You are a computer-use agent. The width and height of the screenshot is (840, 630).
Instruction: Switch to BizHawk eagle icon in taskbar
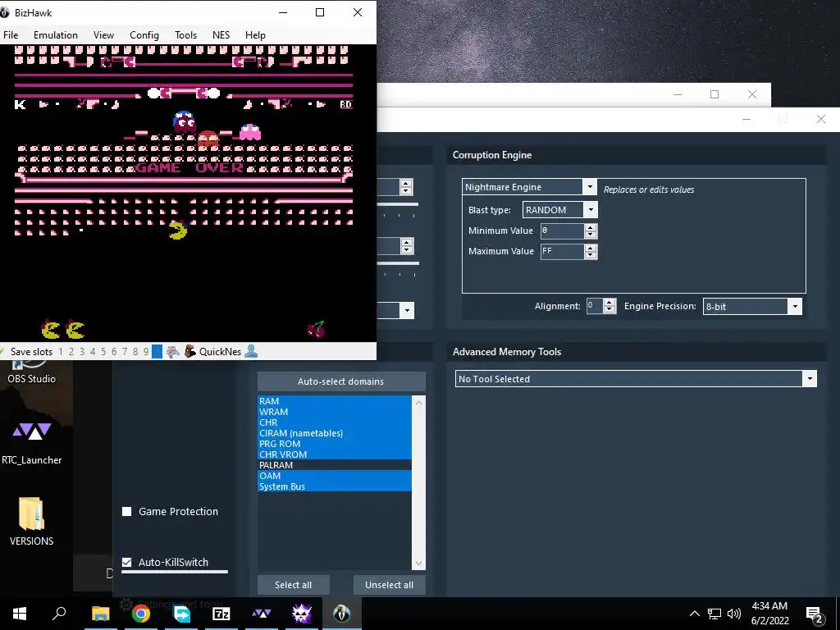342,614
